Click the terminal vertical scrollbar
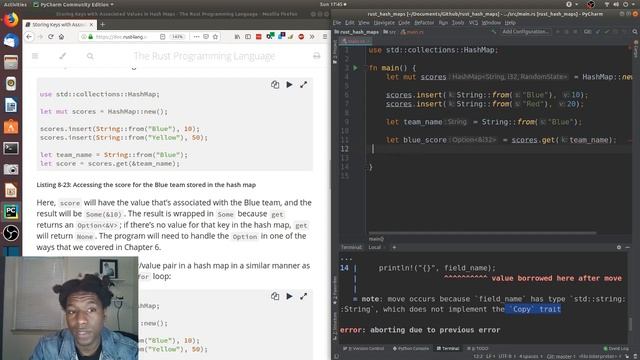Viewport: 640px width, 360px height. 631,325
